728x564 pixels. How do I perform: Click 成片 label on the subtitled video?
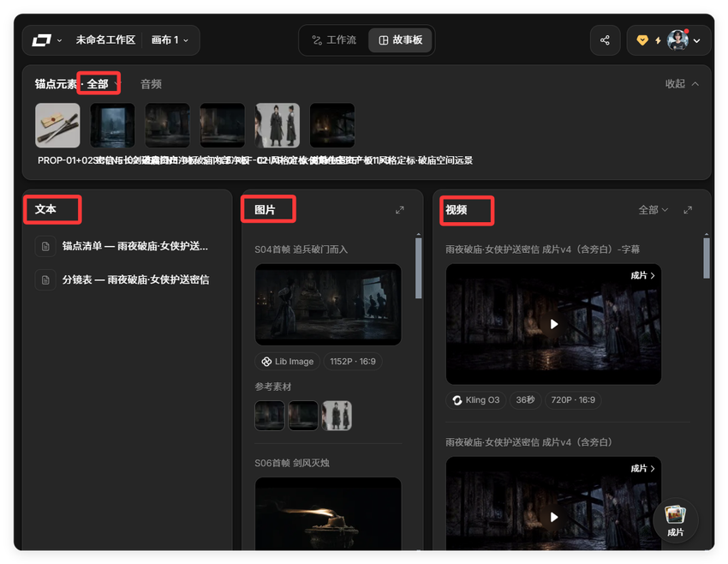click(642, 275)
